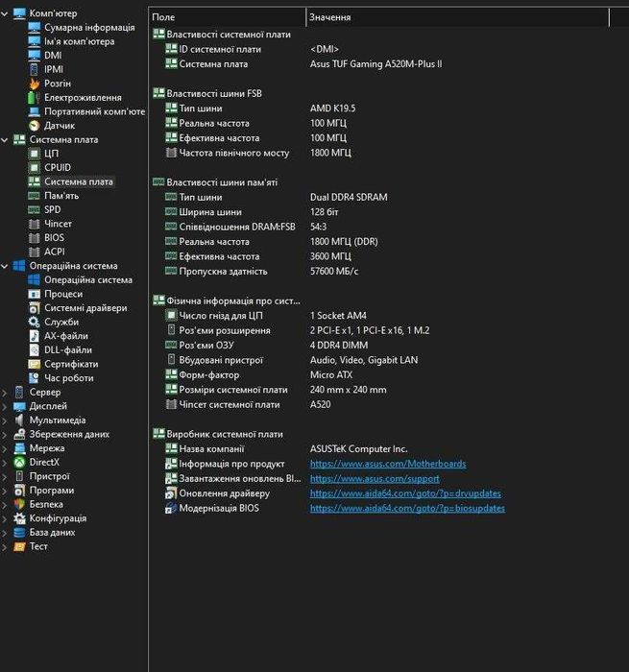Select the Asus TUF Gaming A520M-Plus II value
This screenshot has height=672, width=629.
point(375,64)
